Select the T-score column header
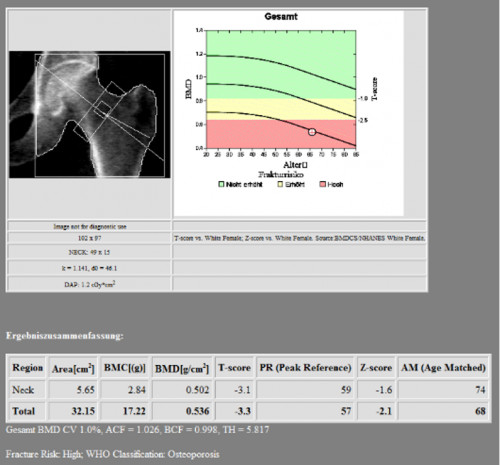This screenshot has width=500, height=465. pyautogui.click(x=234, y=367)
